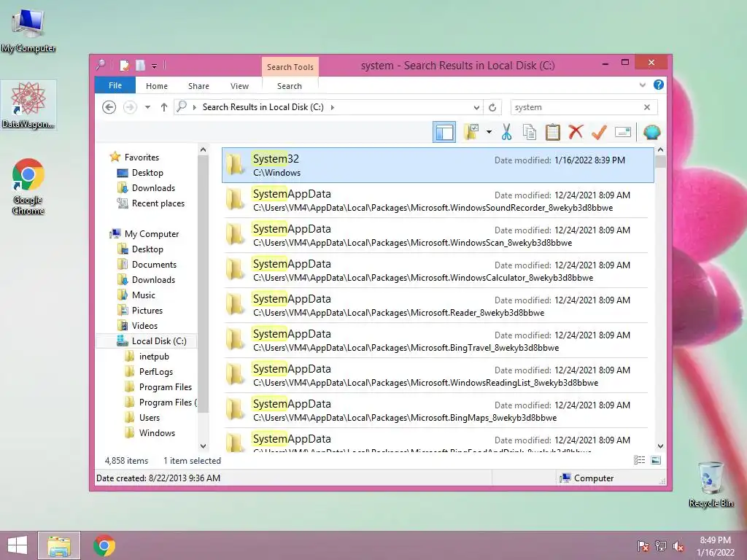Open Downloads under Favorites
747x560 pixels.
click(x=153, y=187)
